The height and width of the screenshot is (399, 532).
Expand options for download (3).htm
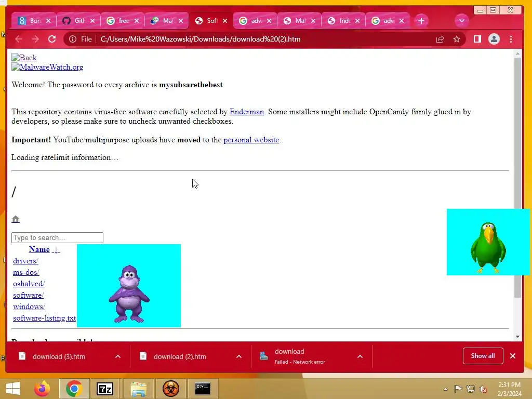coord(118,356)
